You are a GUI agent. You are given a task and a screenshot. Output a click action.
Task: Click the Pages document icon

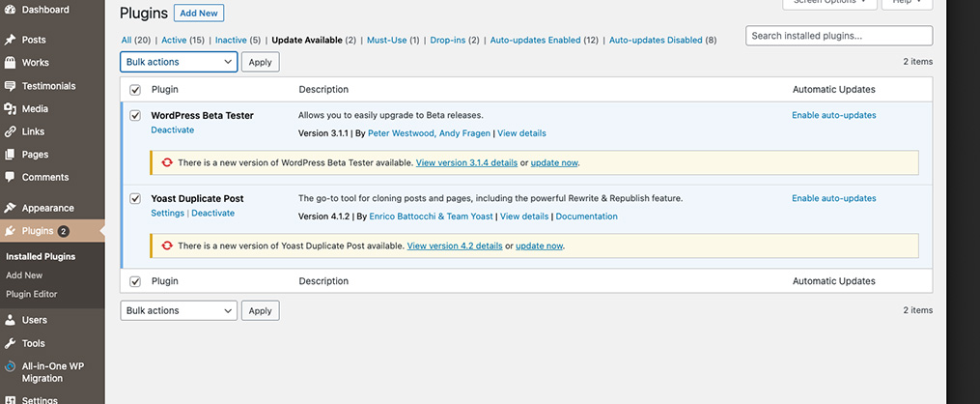pyautogui.click(x=10, y=155)
